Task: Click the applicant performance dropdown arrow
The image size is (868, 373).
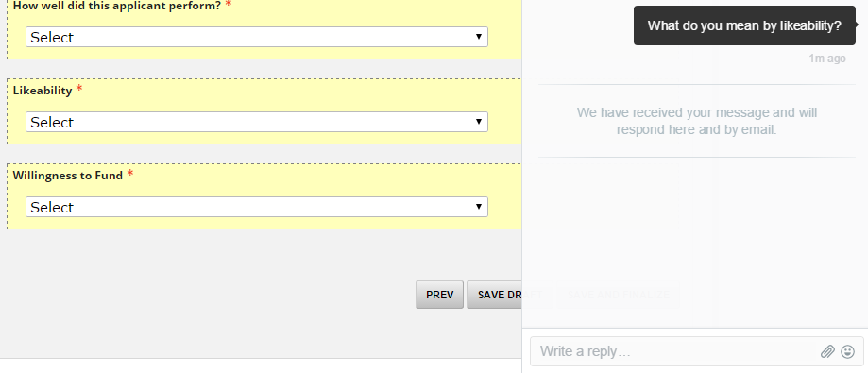Action: (x=479, y=37)
